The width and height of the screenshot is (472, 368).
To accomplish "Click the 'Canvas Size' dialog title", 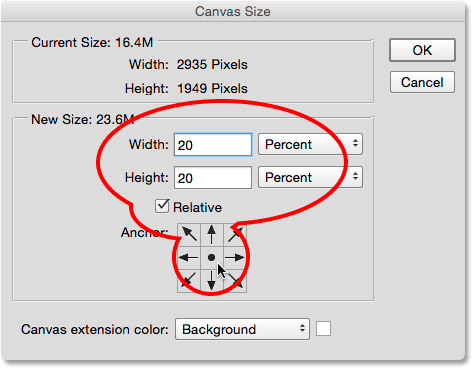I will click(x=233, y=11).
